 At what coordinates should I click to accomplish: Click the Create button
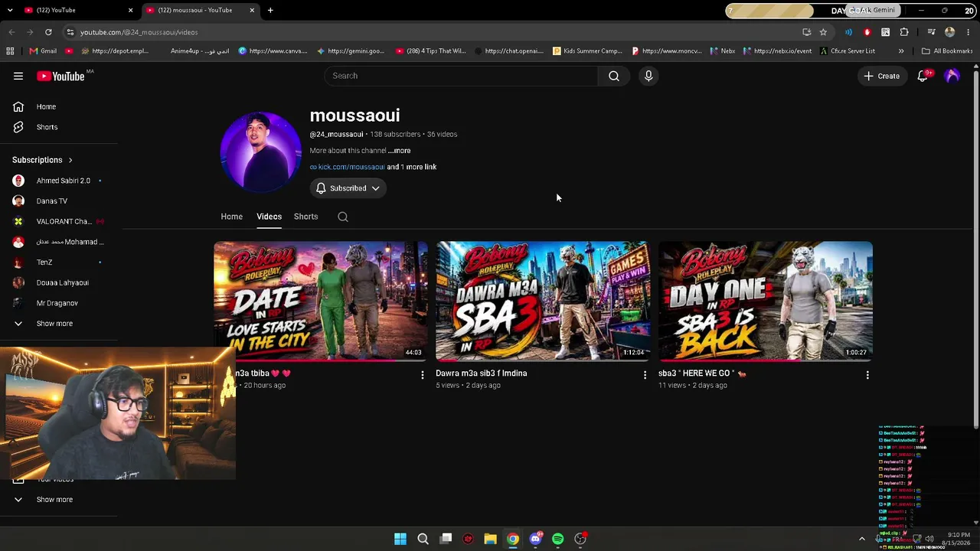pyautogui.click(x=882, y=76)
